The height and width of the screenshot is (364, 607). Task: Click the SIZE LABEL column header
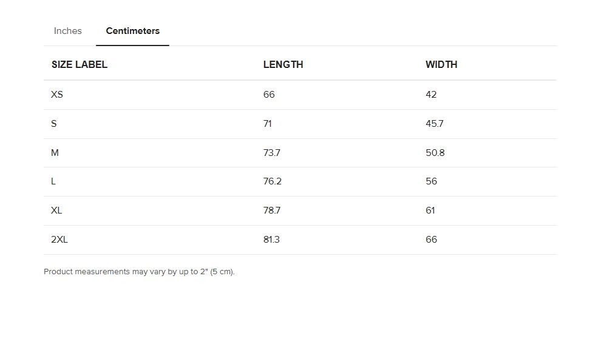(x=80, y=64)
